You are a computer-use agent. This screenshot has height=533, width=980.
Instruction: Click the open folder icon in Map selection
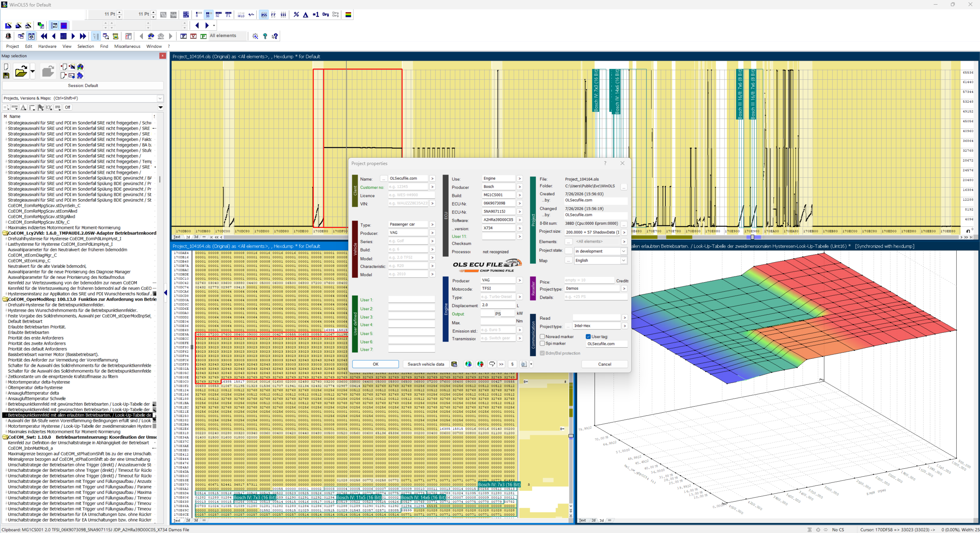21,72
